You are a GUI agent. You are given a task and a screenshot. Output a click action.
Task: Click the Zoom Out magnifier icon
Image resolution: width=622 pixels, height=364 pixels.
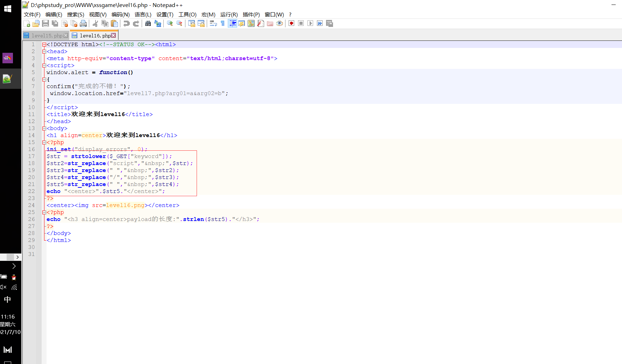(x=179, y=23)
